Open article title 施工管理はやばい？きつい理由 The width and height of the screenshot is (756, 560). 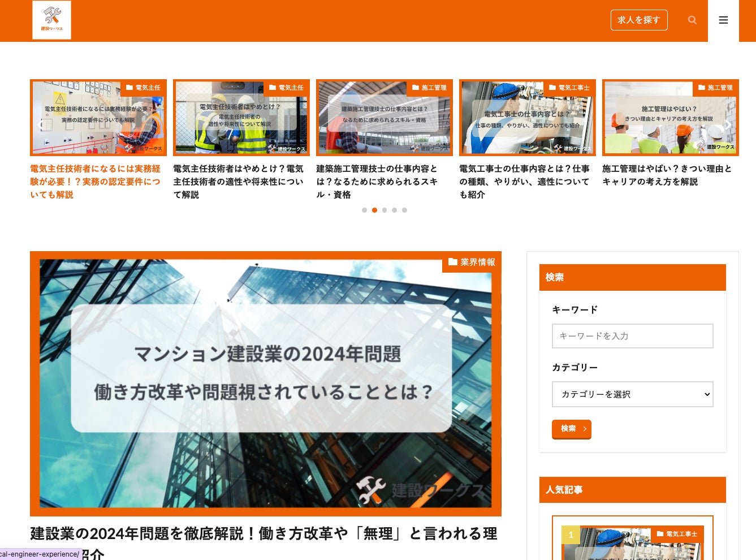(x=667, y=175)
